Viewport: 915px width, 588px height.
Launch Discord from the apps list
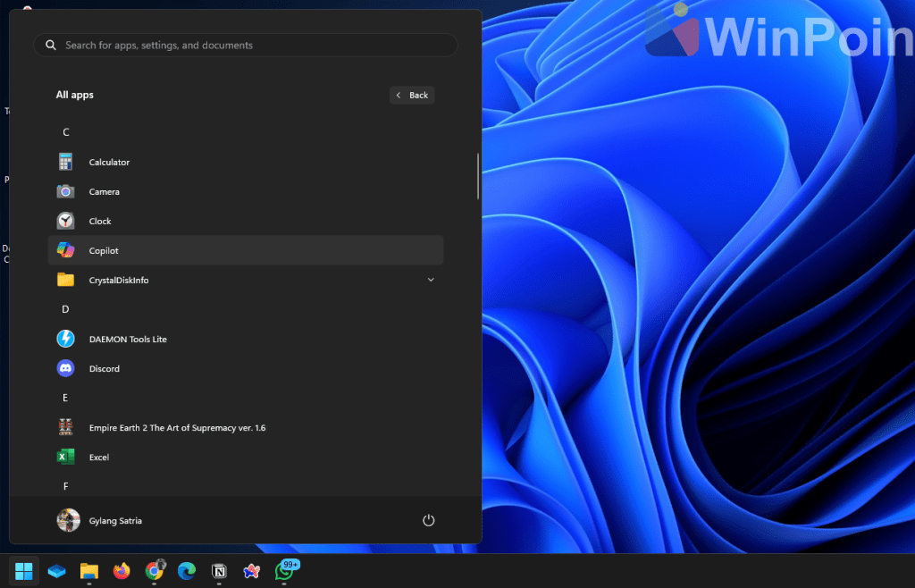[x=105, y=368]
